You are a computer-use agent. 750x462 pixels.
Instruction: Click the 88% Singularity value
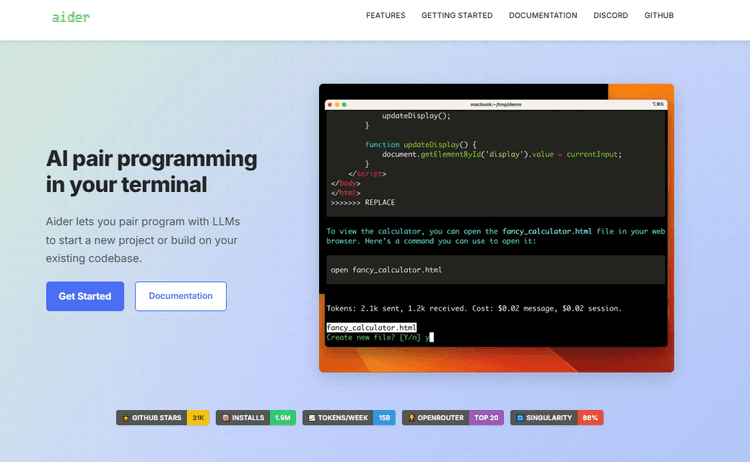click(591, 418)
